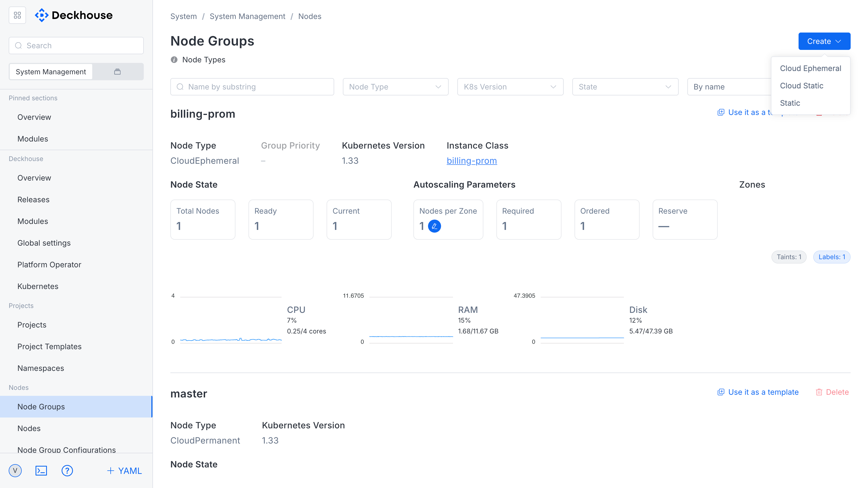Click the Reserve card
Screen dimensions: 868x488
[685, 220]
